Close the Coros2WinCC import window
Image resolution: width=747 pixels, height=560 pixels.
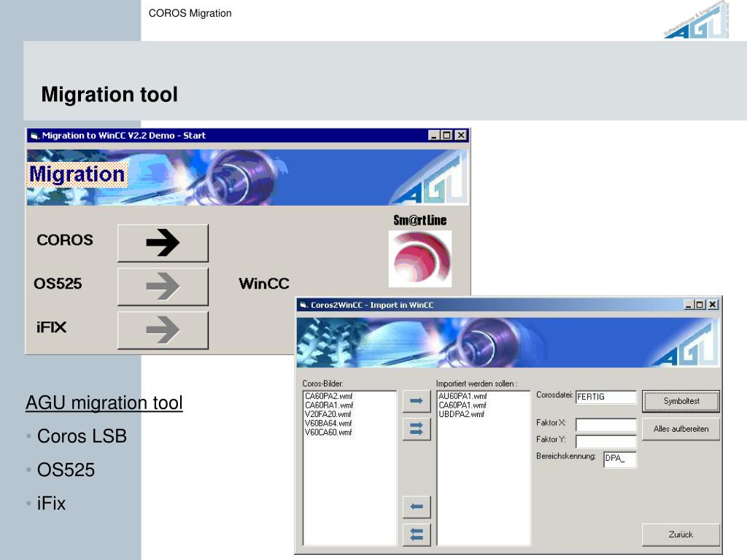click(x=713, y=305)
